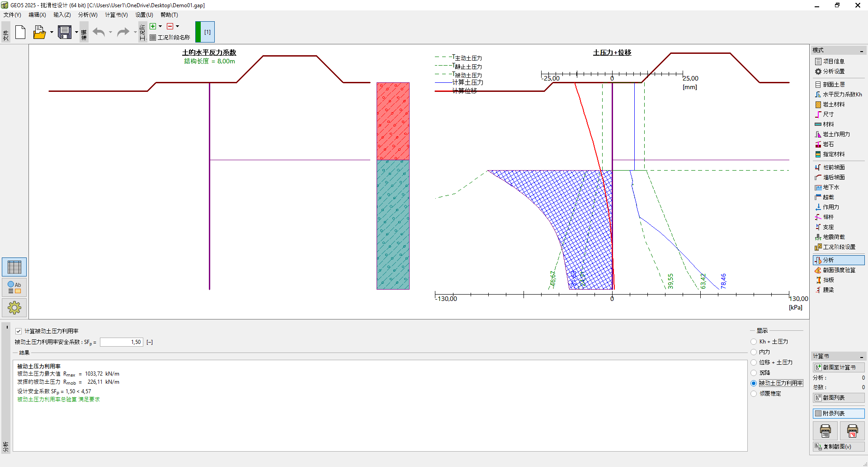The image size is (868, 467).
Task: Expand the dropdown arrow beside the open folder
Action: coord(52,32)
